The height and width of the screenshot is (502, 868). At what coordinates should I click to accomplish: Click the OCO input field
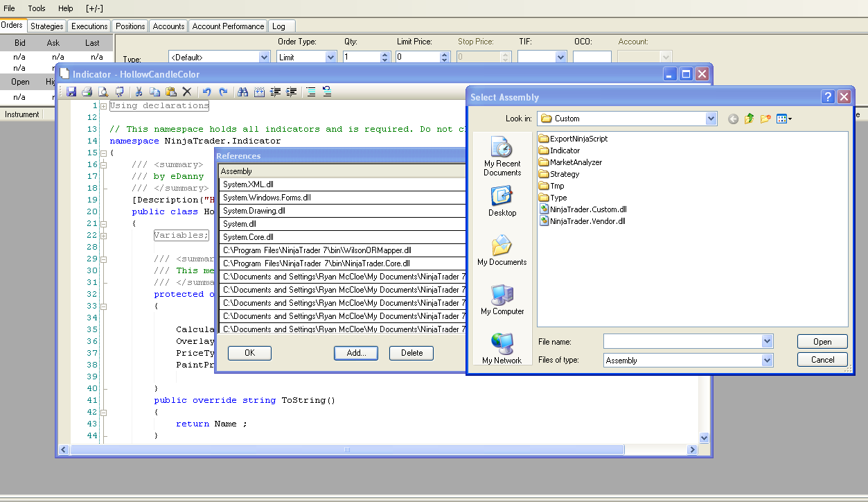pos(592,57)
